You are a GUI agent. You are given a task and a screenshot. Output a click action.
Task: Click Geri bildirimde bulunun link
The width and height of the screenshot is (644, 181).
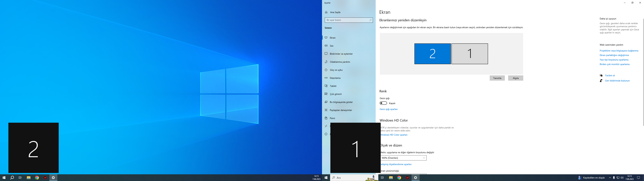617,81
